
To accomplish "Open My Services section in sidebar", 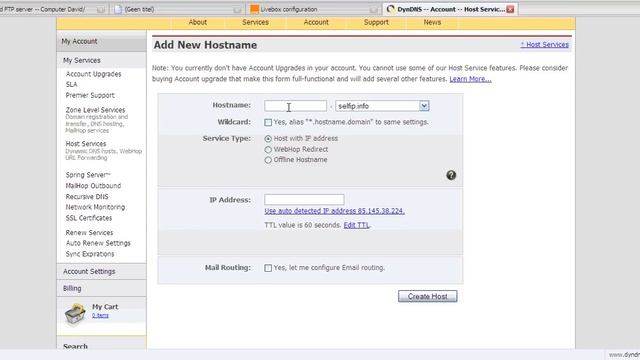I will (82, 60).
